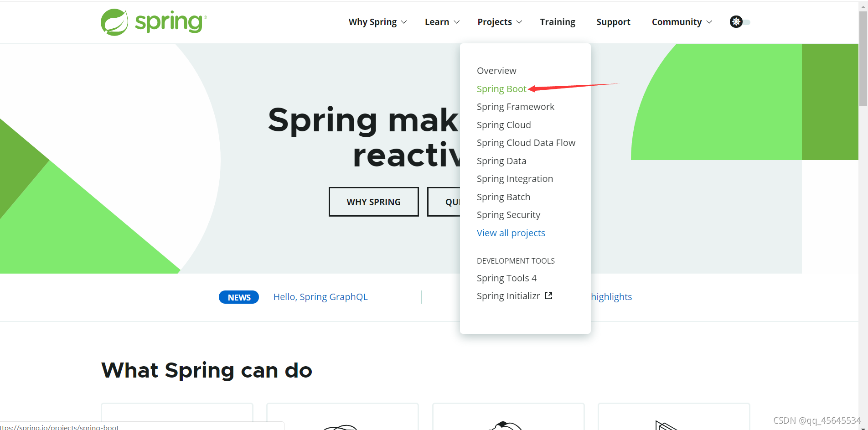Open Spring Cloud Data Flow

click(x=526, y=143)
